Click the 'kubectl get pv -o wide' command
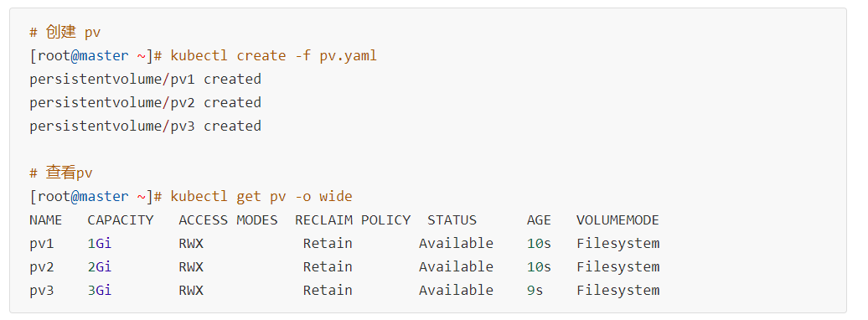The image size is (868, 320). 261,197
